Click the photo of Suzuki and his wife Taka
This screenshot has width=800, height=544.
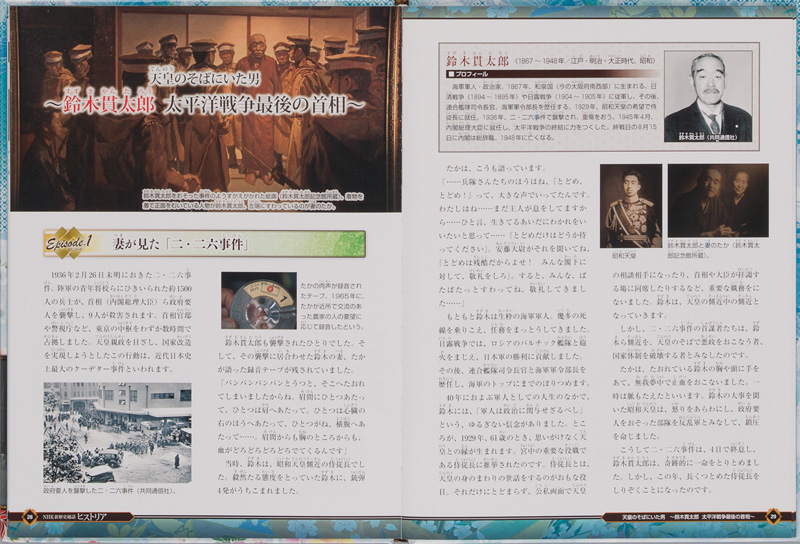click(x=718, y=200)
